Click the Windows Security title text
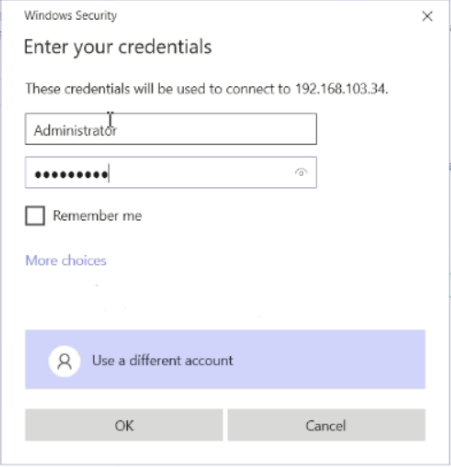 pyautogui.click(x=71, y=15)
